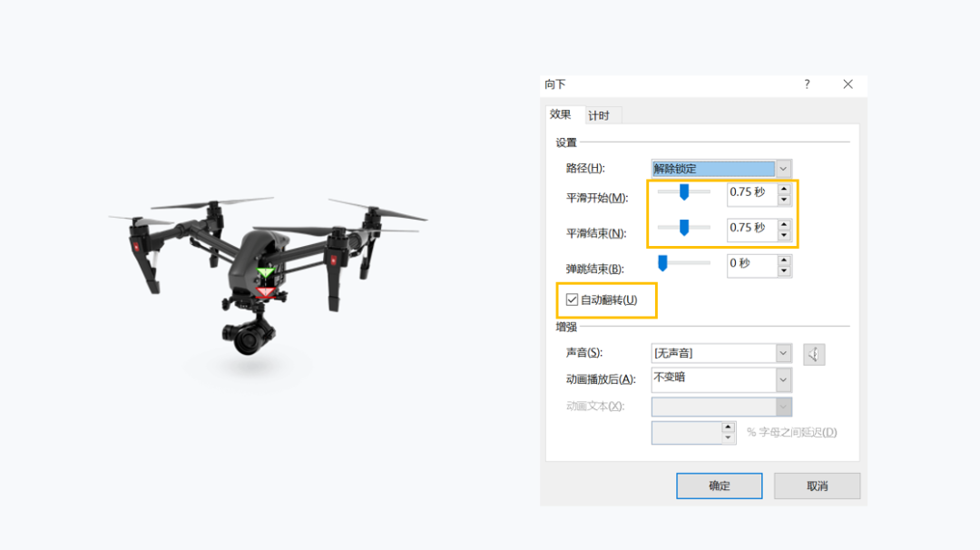The image size is (980, 550).
Task: Click the speaker icon beside the 声音 dropdown
Action: point(814,354)
